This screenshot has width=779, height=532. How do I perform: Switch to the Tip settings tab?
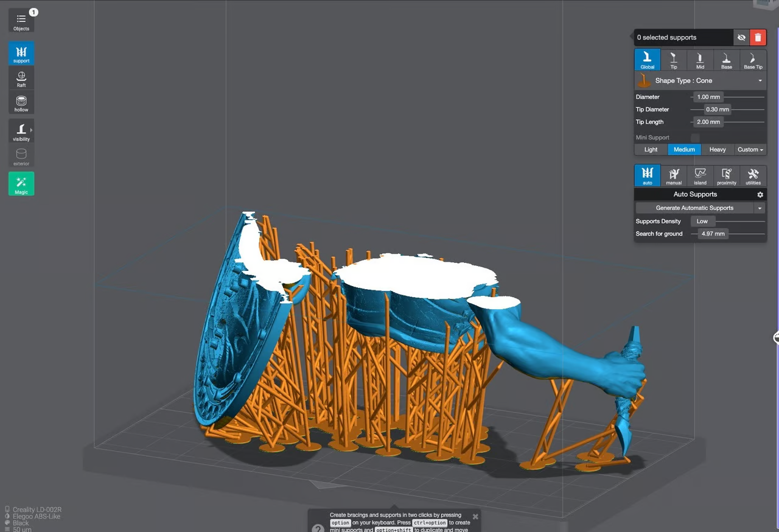674,60
